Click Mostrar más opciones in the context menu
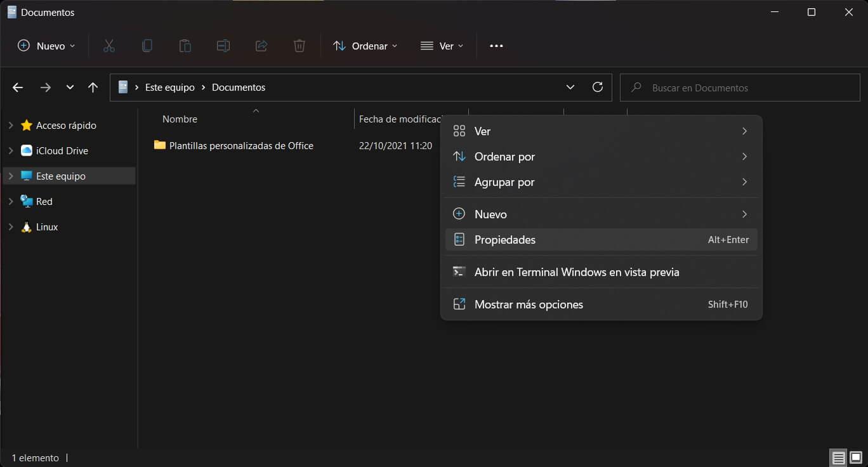 pos(529,304)
